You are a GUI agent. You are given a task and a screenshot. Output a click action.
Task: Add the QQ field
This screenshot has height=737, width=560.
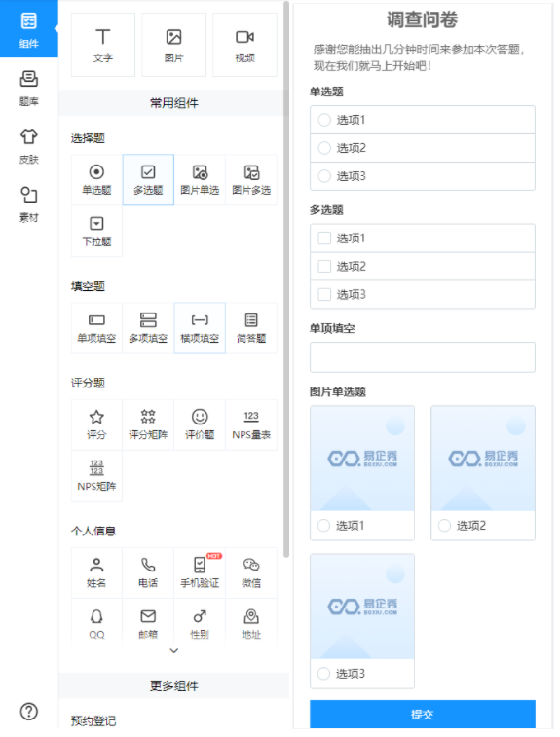(96, 623)
